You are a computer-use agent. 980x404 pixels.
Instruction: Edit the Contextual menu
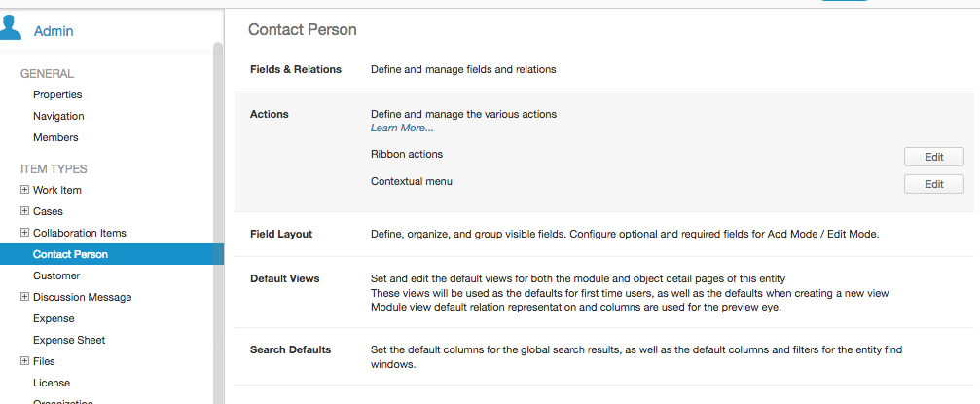tap(933, 184)
